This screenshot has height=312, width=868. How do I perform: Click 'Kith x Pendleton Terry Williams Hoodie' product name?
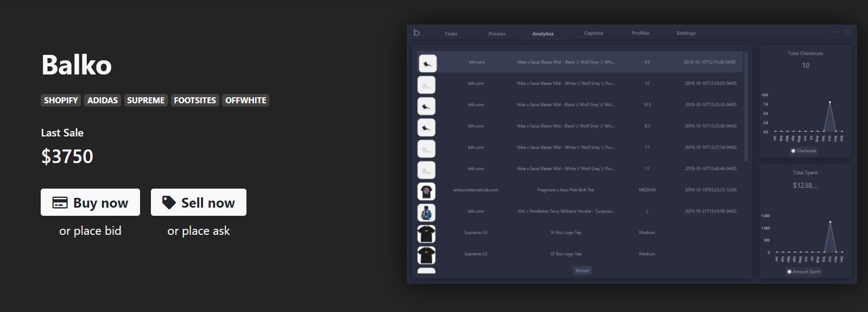coord(566,211)
